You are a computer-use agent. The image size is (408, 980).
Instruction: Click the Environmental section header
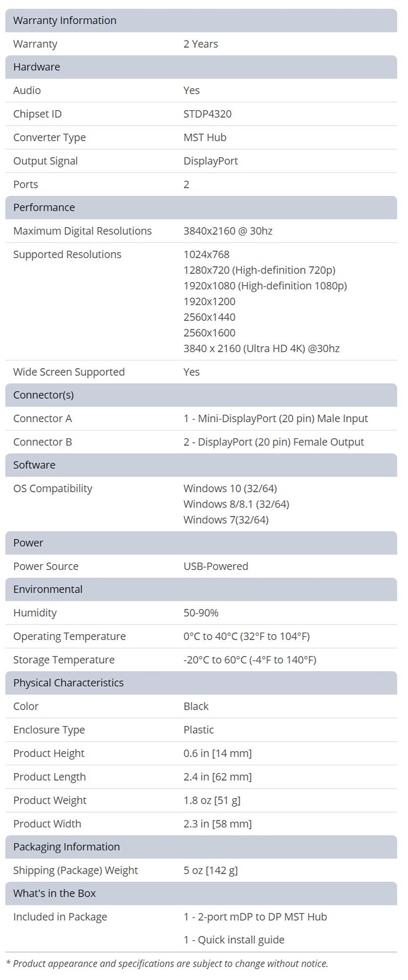[48, 589]
